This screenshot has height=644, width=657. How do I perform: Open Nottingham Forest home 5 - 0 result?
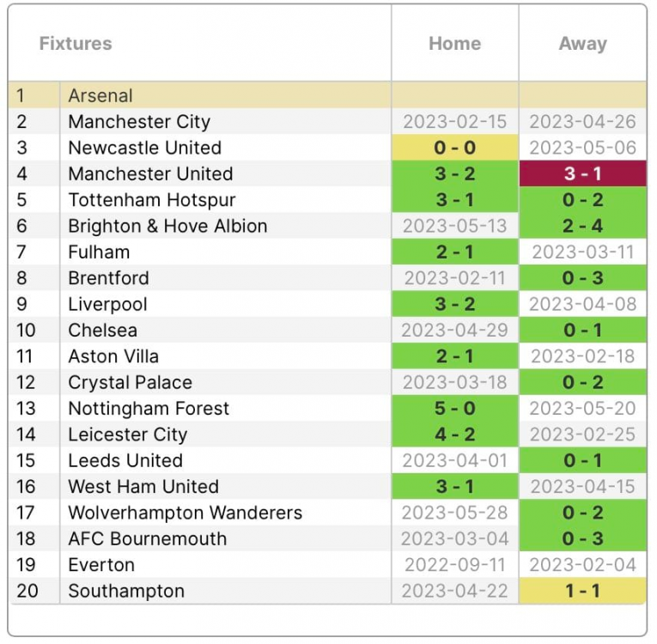[454, 409]
